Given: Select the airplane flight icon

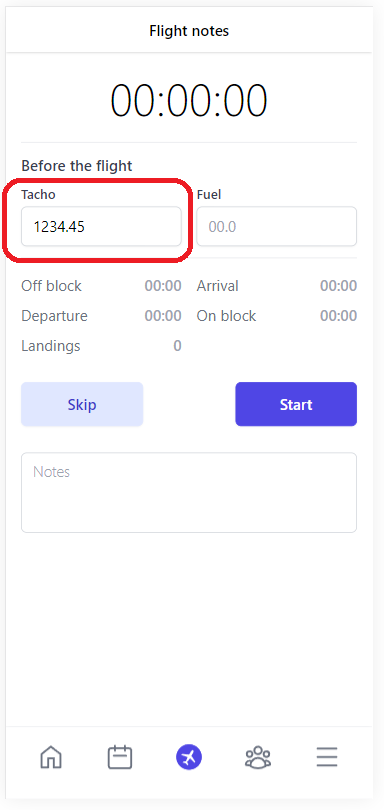Looking at the screenshot, I should point(189,757).
